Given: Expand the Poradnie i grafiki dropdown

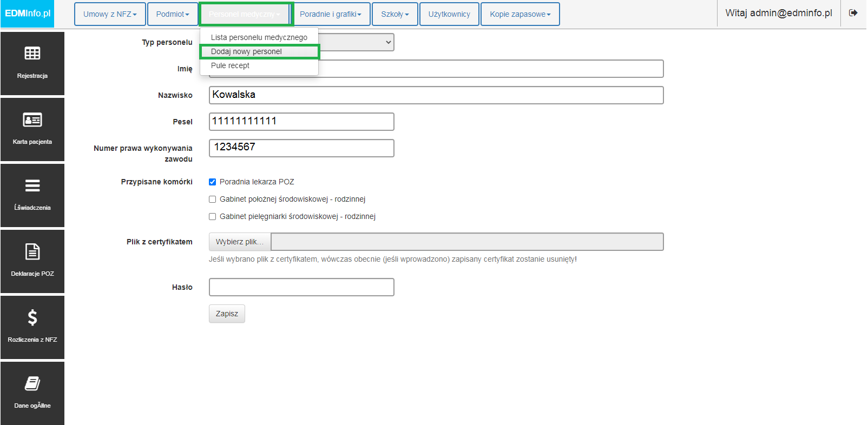Looking at the screenshot, I should [x=331, y=14].
